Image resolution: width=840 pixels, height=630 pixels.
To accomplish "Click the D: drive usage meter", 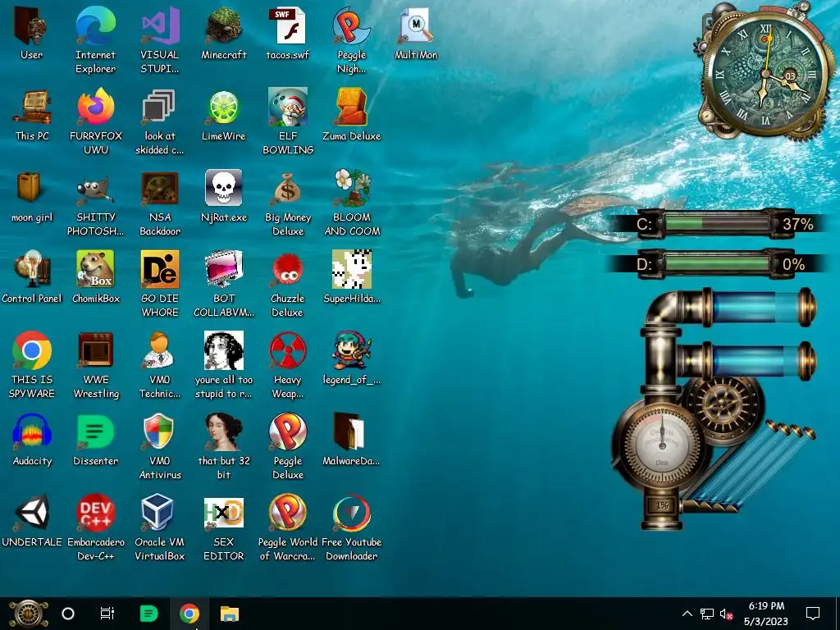I will 715,264.
